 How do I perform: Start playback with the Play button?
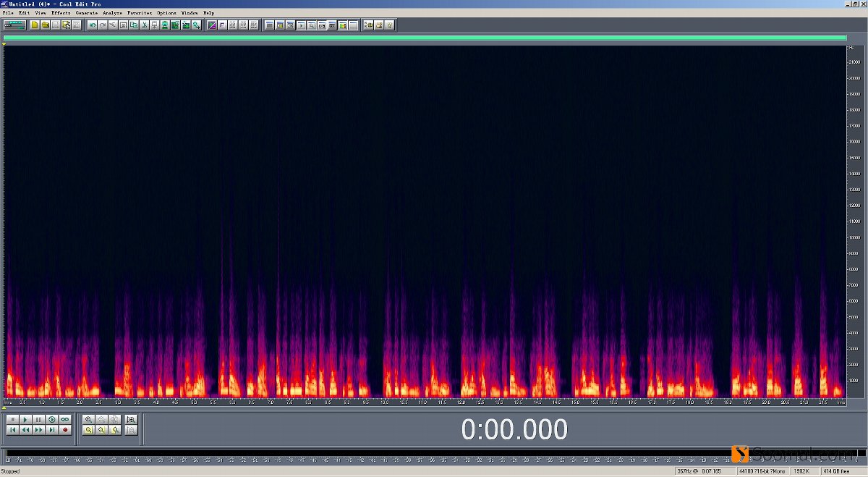(25, 420)
